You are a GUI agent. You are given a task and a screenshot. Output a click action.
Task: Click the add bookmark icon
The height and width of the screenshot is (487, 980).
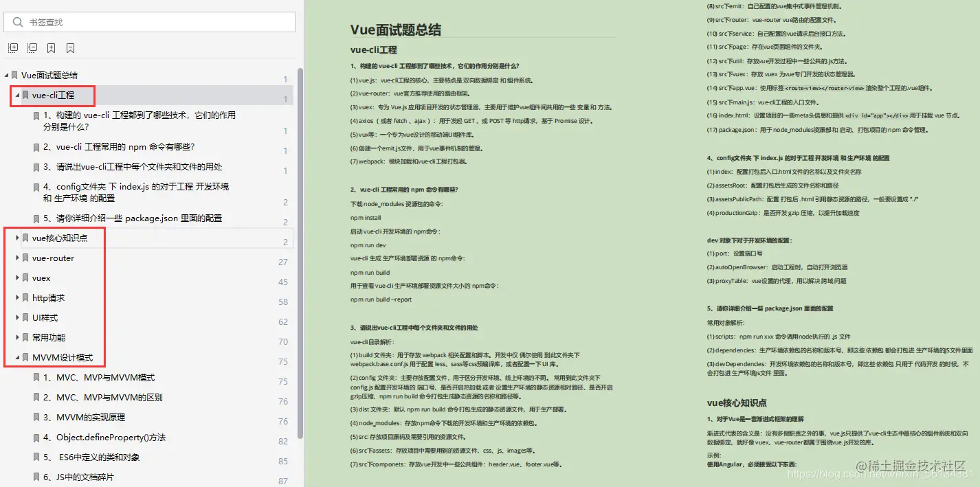click(51, 48)
